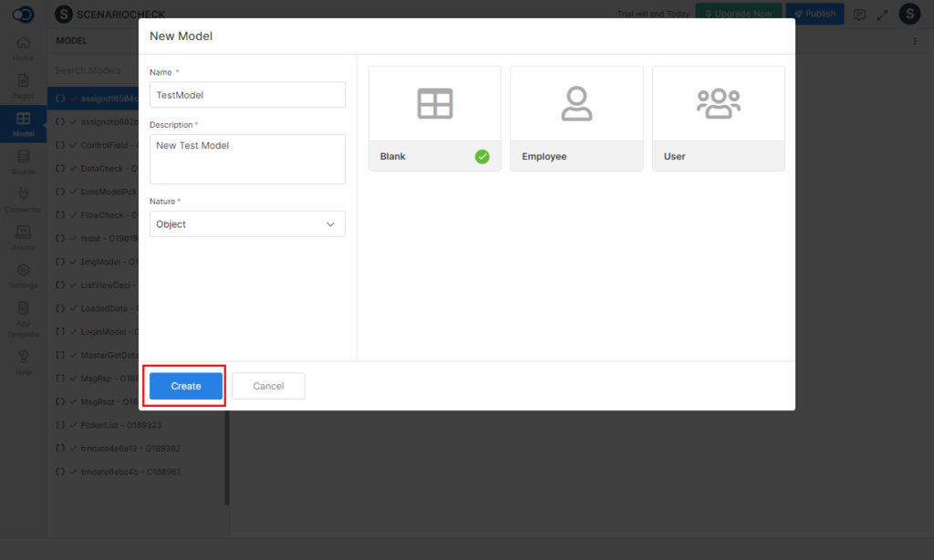The height and width of the screenshot is (560, 934).
Task: Open Pages in the sidebar
Action: coord(23,87)
